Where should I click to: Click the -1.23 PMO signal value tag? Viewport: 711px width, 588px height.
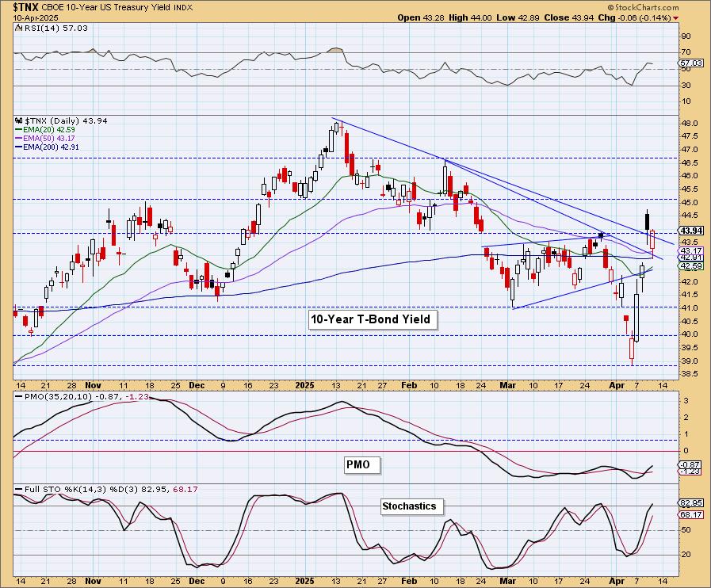click(691, 472)
